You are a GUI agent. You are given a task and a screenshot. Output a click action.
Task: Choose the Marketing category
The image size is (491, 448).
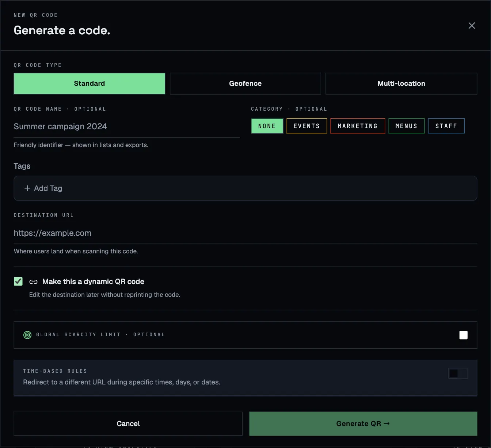(358, 126)
